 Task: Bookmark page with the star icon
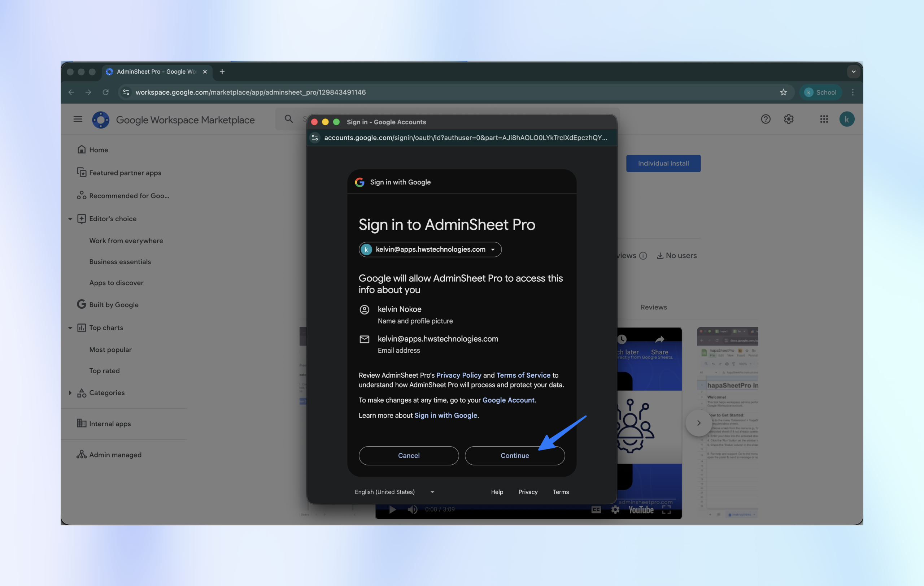[x=783, y=92]
